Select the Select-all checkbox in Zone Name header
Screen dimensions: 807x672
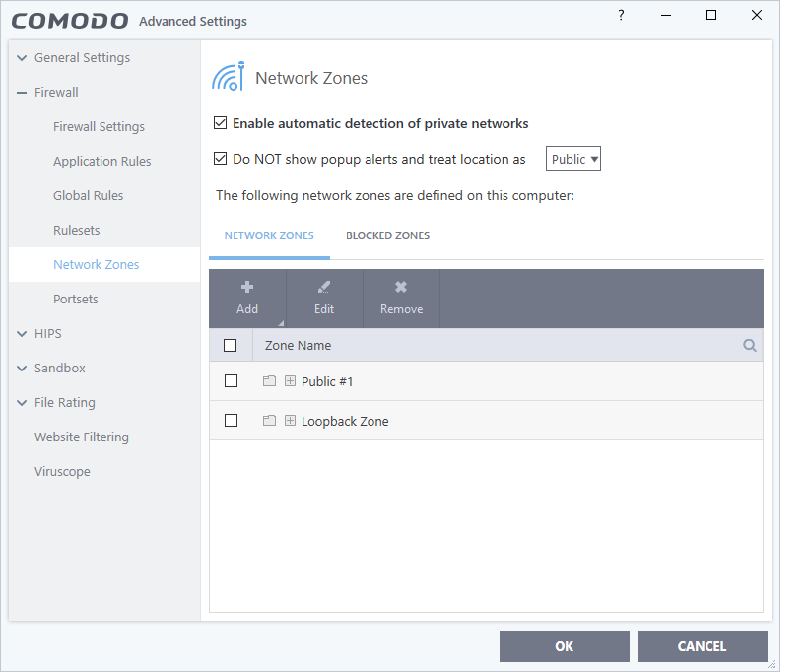(231, 346)
